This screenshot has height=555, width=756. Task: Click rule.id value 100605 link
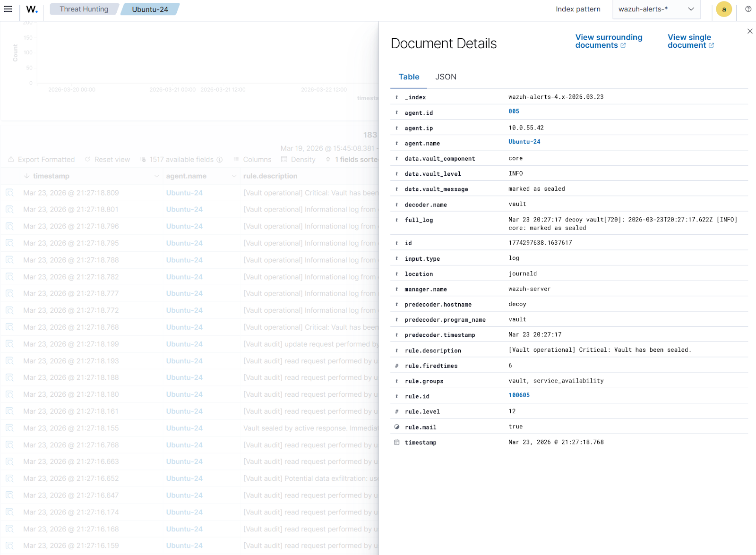[519, 395]
